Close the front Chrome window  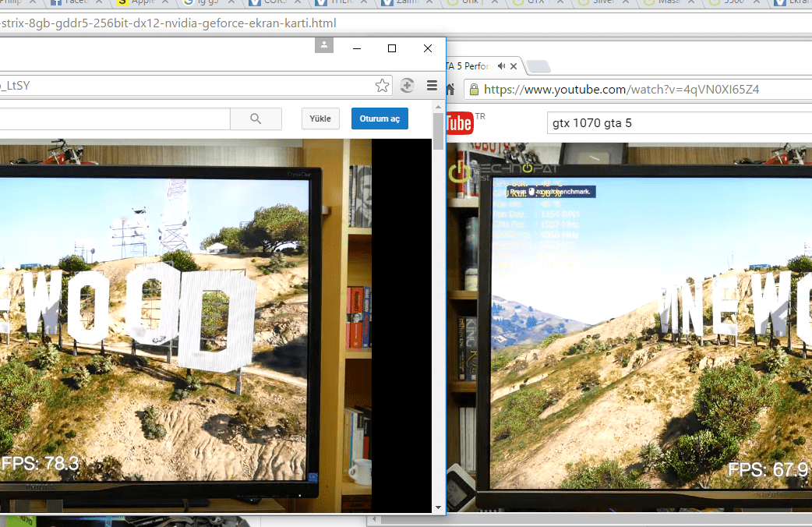click(428, 48)
